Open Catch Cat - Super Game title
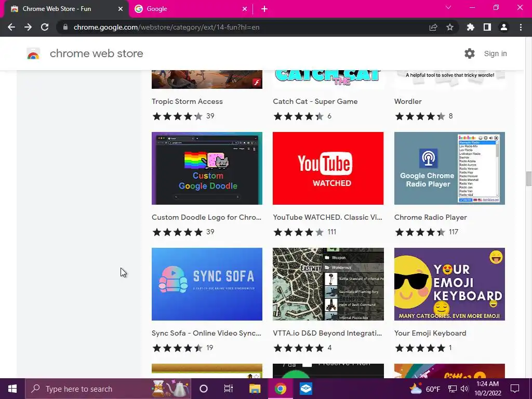Viewport: 532px width, 399px height. tap(315, 101)
